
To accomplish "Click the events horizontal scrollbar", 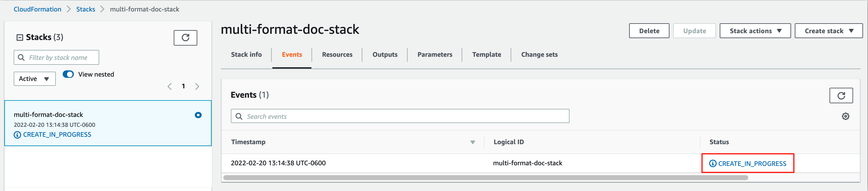I will tap(485, 178).
